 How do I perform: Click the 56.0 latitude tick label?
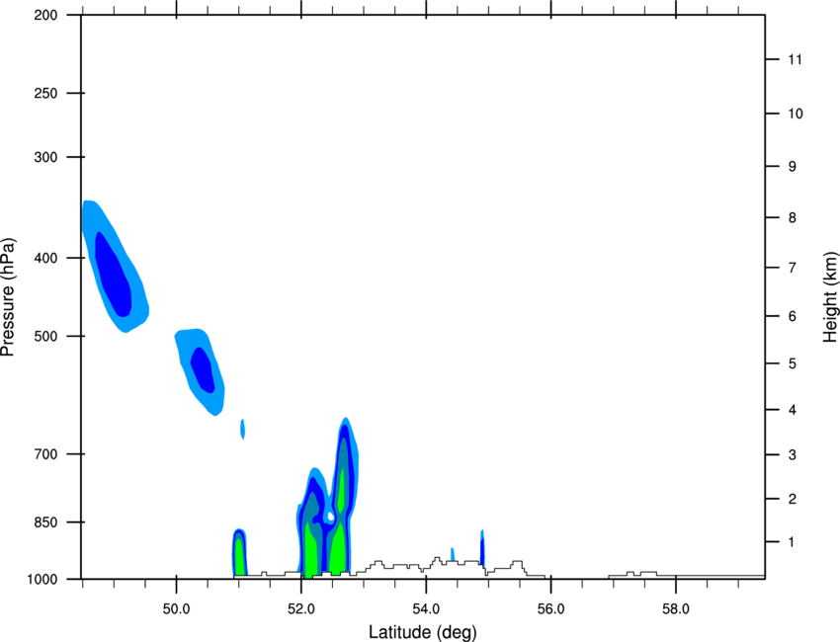coord(550,609)
